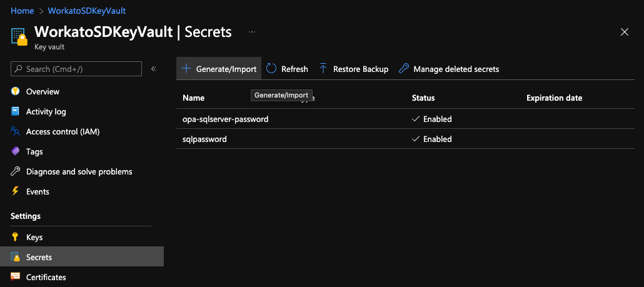Viewport: 644px width, 287px height.
Task: Click the Diagnose wrench icon
Action: pos(15,171)
